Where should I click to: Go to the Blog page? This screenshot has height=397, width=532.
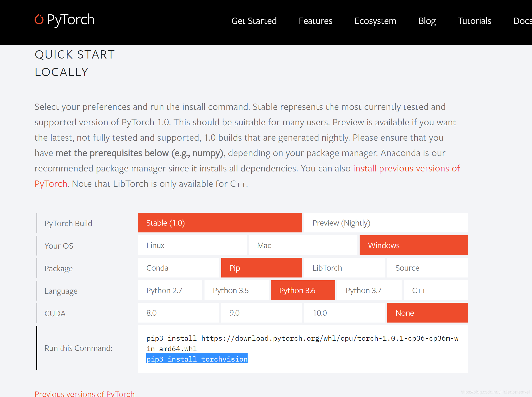[427, 21]
